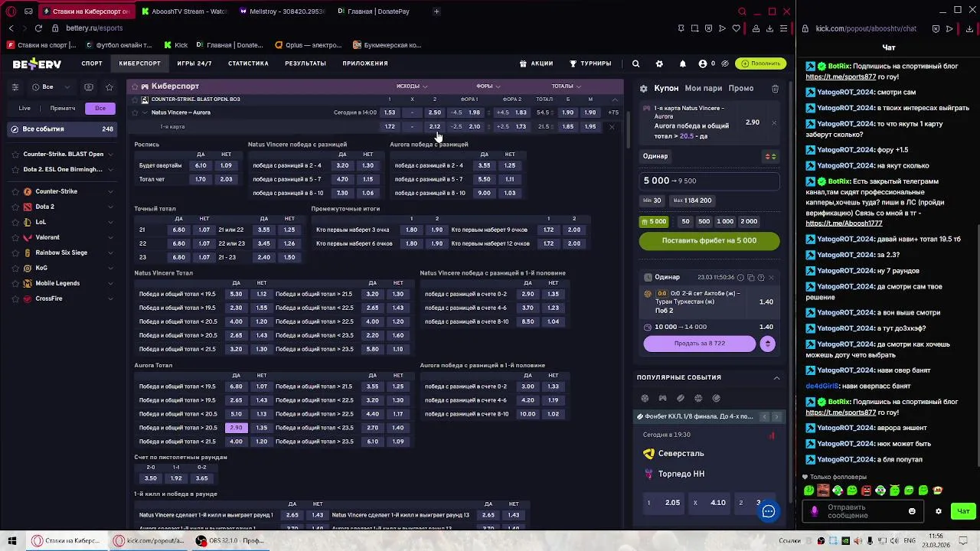980x551 pixels.
Task: Star the Natus Vincere – Aurora match
Action: click(x=134, y=112)
